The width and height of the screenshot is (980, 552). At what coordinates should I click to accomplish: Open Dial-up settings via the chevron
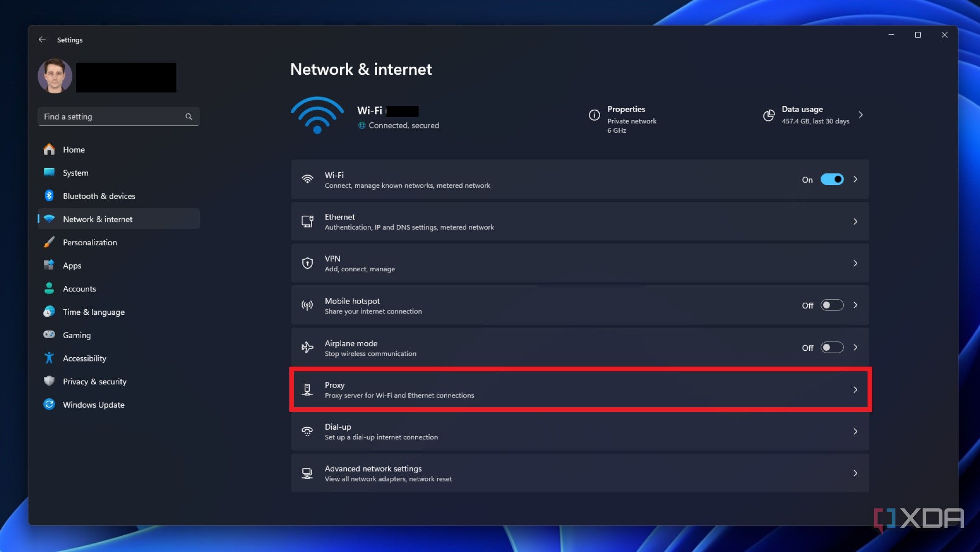click(x=856, y=432)
